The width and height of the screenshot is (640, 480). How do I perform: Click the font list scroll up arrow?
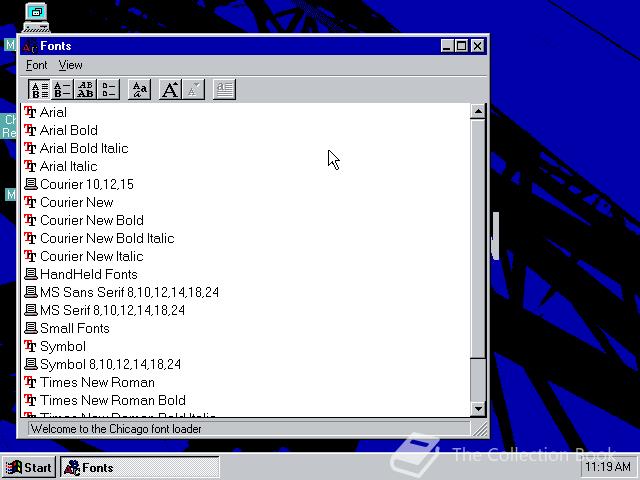point(478,111)
